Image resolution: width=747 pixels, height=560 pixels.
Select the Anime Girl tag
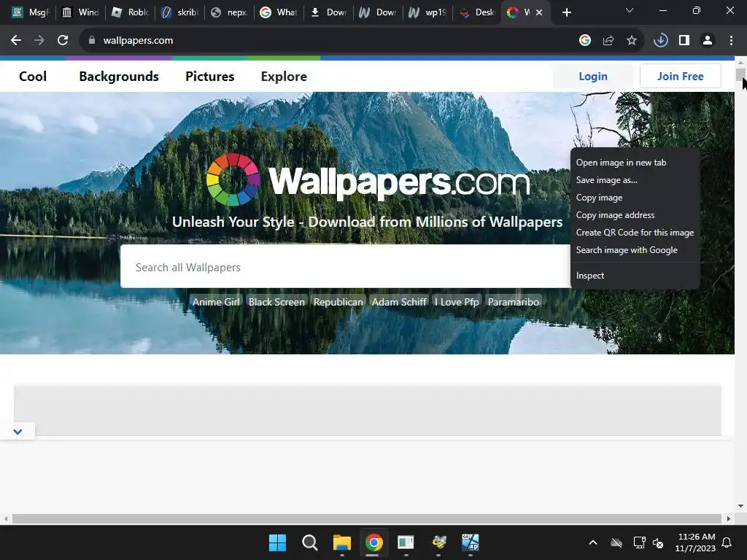click(x=216, y=302)
